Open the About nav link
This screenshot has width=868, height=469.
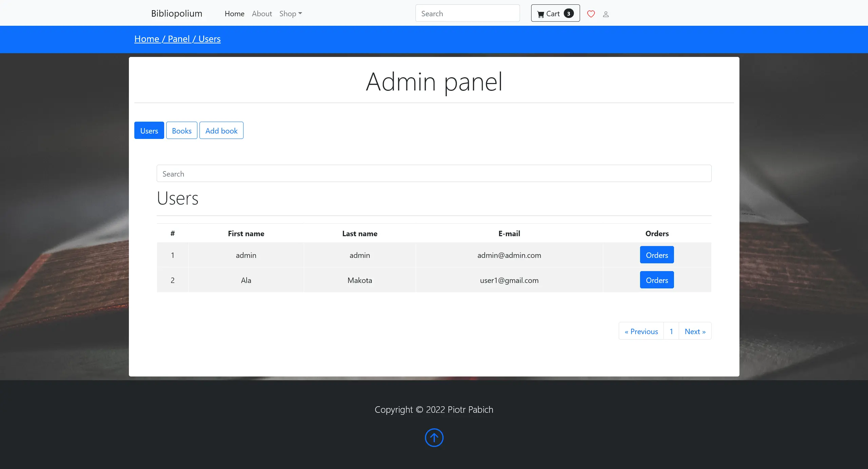point(262,14)
